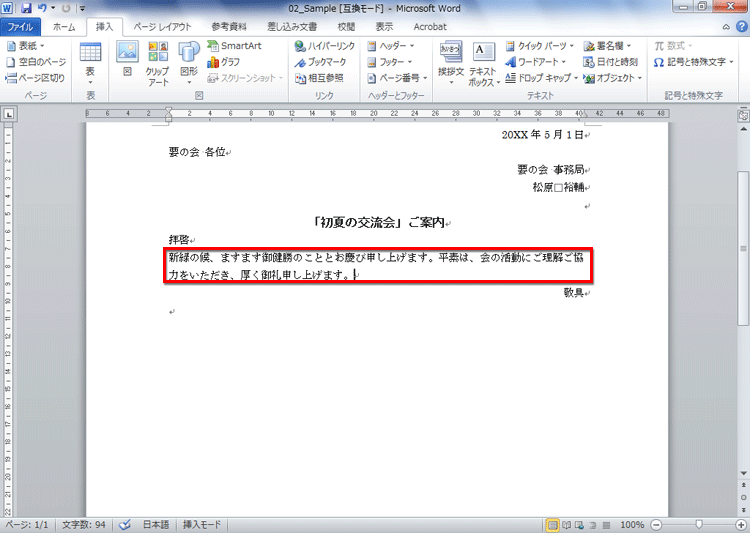Switch to the ページレイアウト tab
Viewport: 750px width, 533px height.
(162, 27)
